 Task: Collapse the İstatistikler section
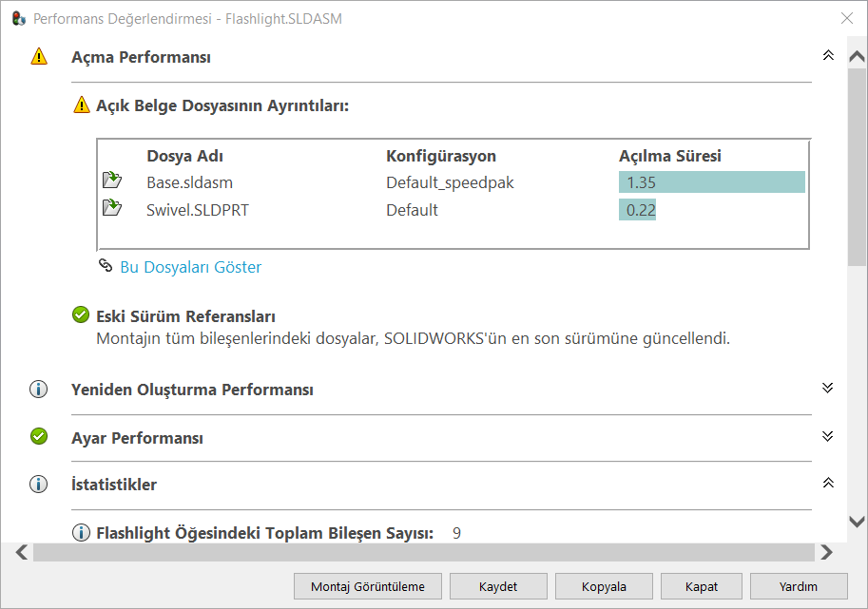pos(828,484)
